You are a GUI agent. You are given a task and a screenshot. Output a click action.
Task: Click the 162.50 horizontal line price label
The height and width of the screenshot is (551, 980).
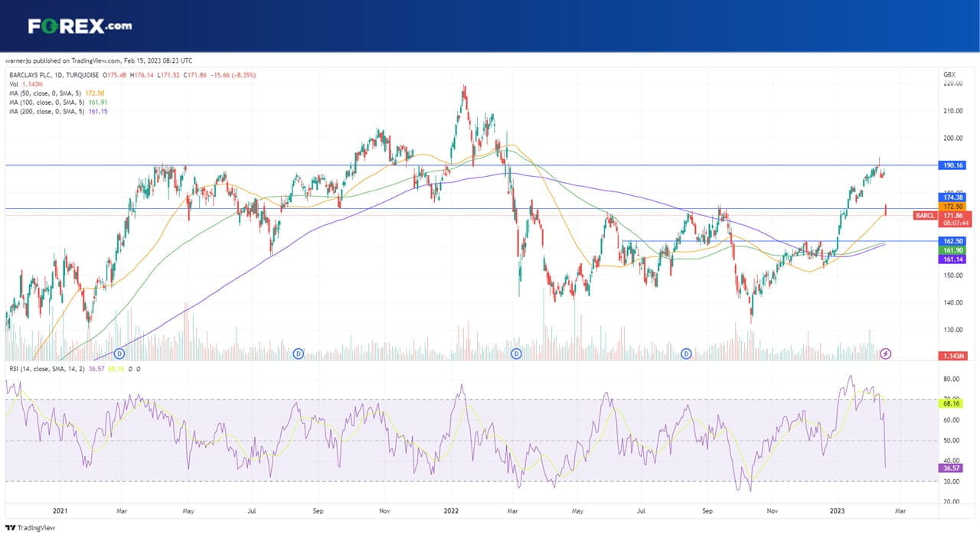tap(952, 241)
